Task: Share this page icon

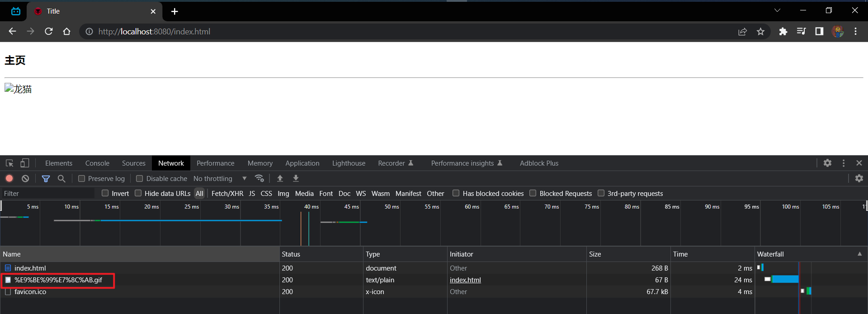Action: pos(742,31)
